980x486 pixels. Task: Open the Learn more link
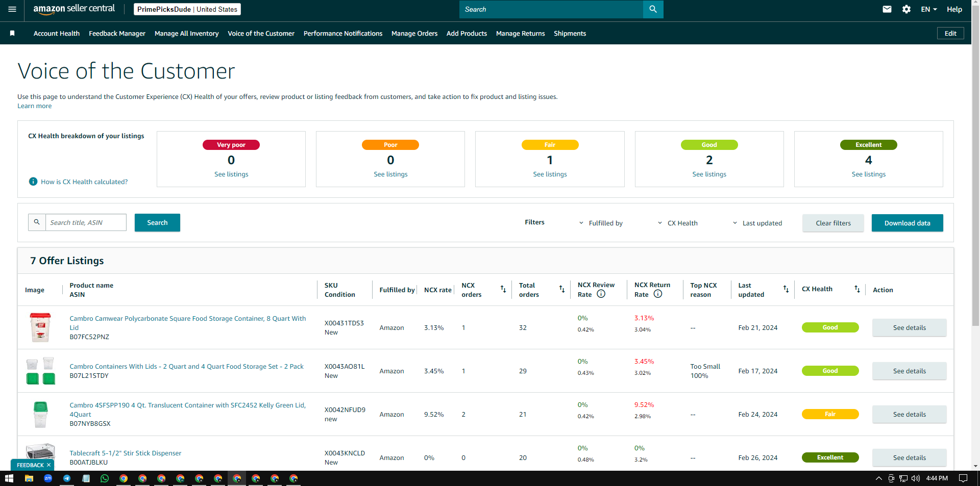pos(34,106)
